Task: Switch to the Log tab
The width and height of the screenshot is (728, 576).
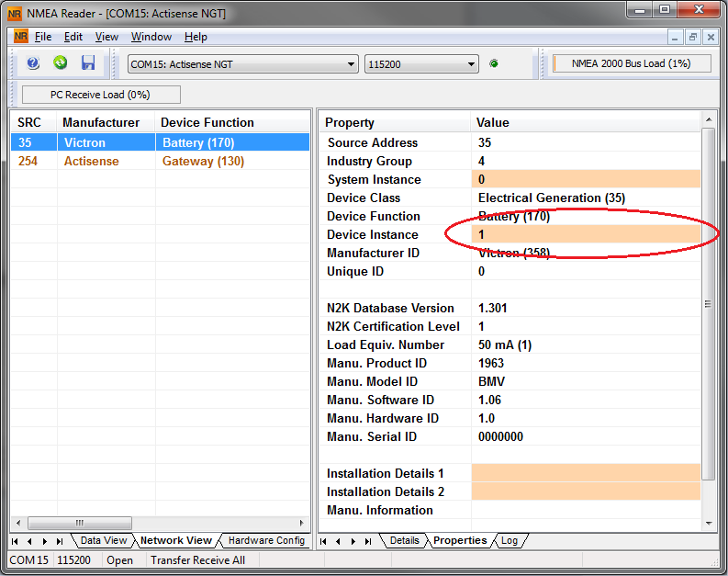Action: pyautogui.click(x=509, y=541)
